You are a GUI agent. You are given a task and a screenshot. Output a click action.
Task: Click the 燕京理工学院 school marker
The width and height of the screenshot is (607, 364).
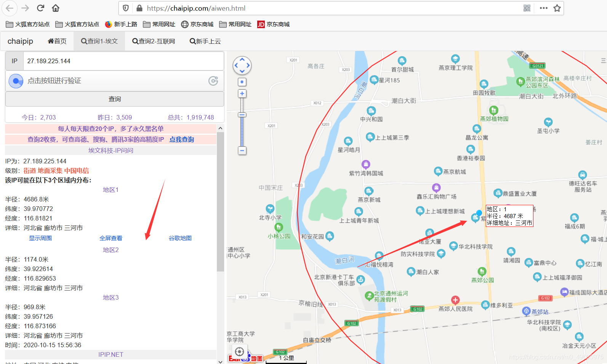point(455,59)
